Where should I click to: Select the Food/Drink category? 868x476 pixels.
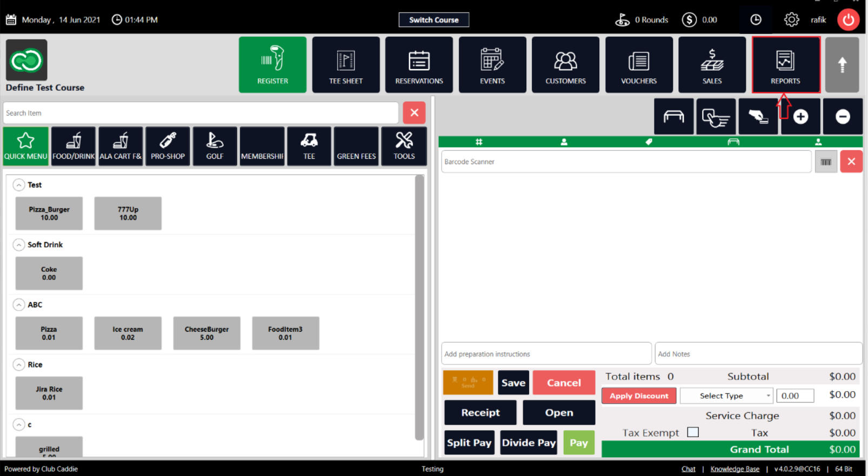(74, 146)
